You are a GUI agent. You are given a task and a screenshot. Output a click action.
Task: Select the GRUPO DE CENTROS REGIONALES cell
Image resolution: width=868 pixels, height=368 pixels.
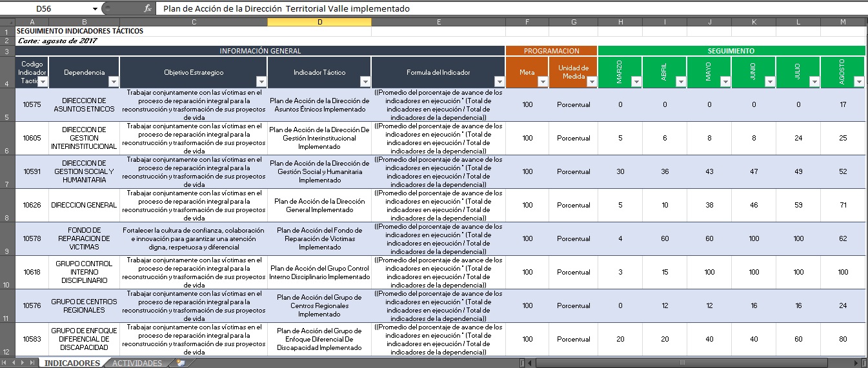coord(84,305)
